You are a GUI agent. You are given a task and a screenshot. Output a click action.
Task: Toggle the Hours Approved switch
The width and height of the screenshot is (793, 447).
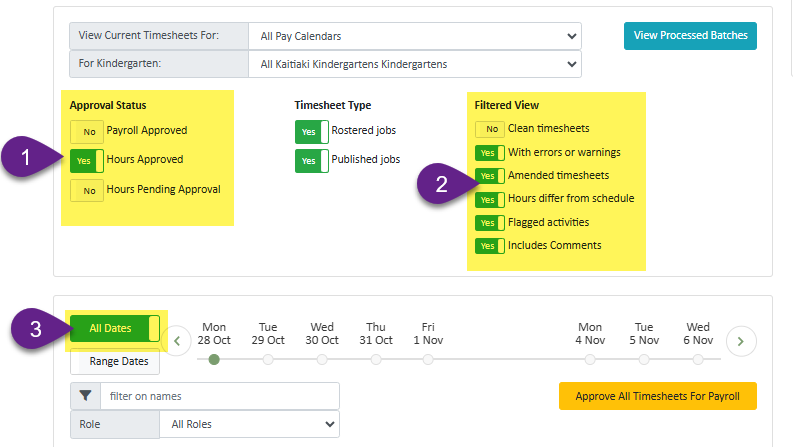[x=87, y=160]
